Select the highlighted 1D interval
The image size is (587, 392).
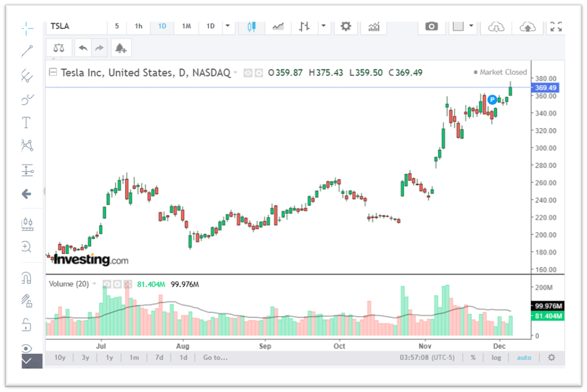162,26
